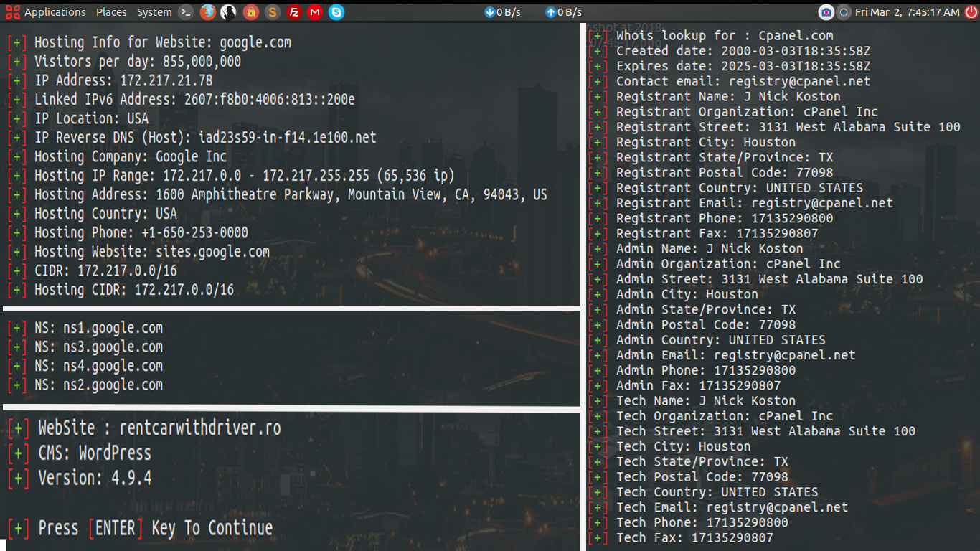This screenshot has height=551, width=980.
Task: Select Admin Phone: 17135290800
Action: pyautogui.click(x=692, y=370)
